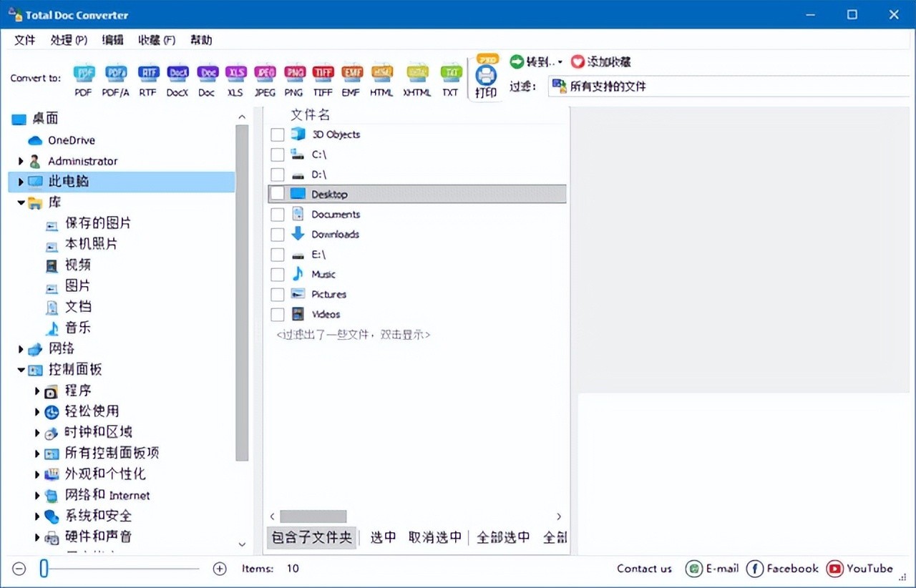Screen dimensions: 916x588
Task: Check the Downloads checkbox
Action: coord(278,235)
